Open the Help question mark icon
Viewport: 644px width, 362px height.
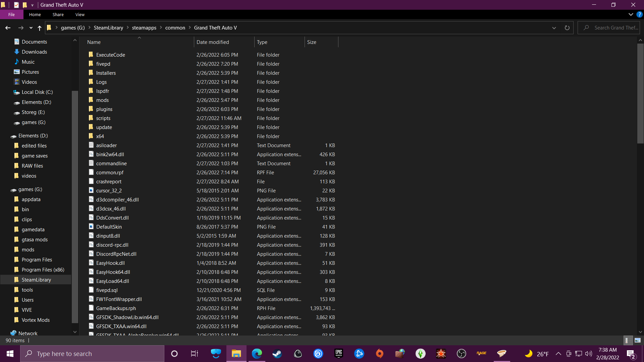pyautogui.click(x=640, y=14)
